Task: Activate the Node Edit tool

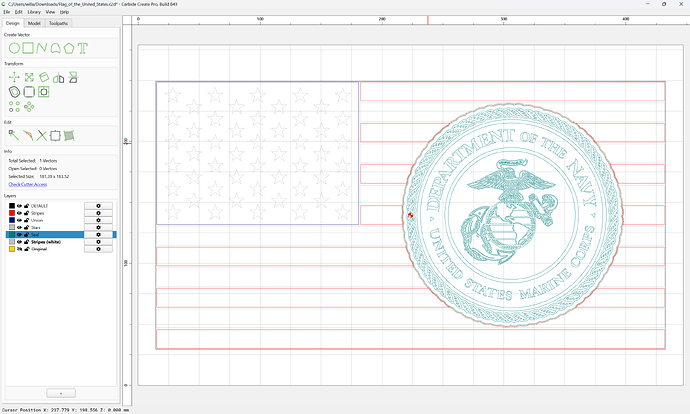Action: (14, 136)
